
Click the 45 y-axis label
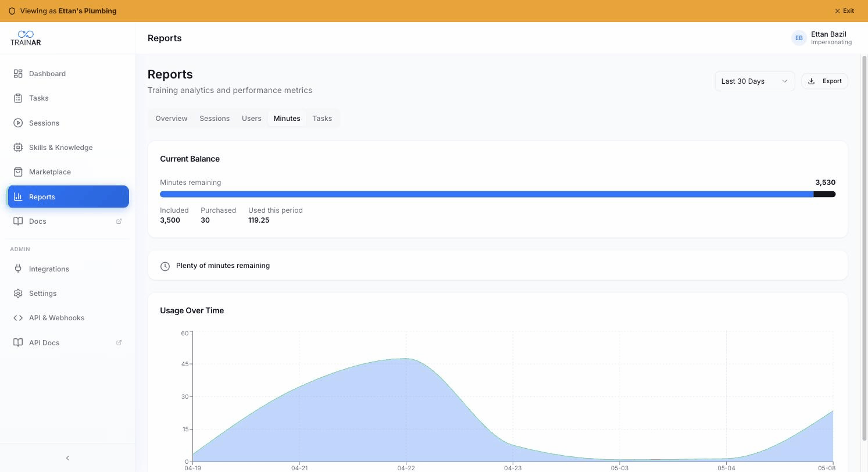(x=185, y=364)
